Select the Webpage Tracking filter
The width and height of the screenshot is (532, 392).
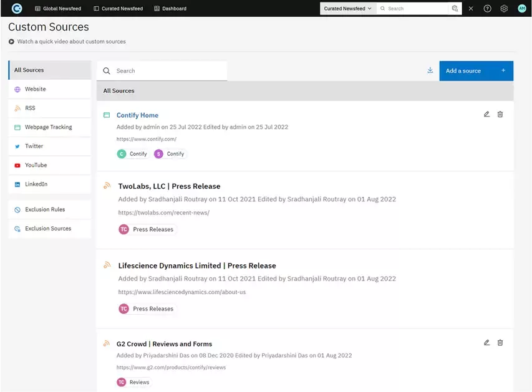(49, 127)
